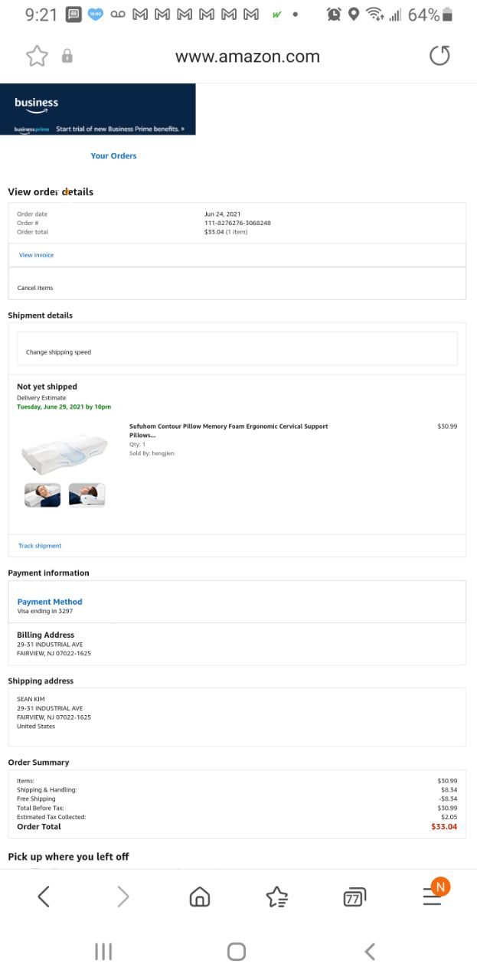Tap the battery 64% indicator
The height and width of the screenshot is (980, 477).
pyautogui.click(x=431, y=15)
